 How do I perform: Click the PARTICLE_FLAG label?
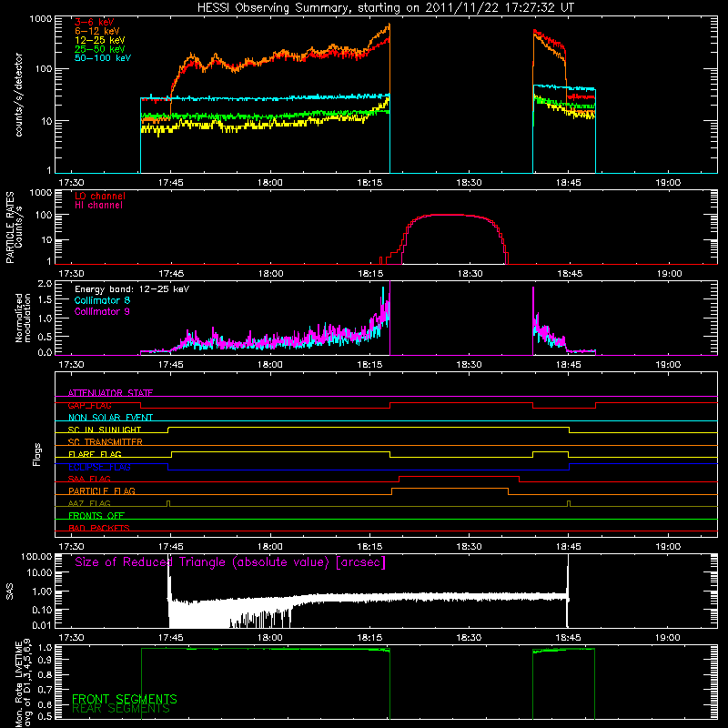click(102, 490)
